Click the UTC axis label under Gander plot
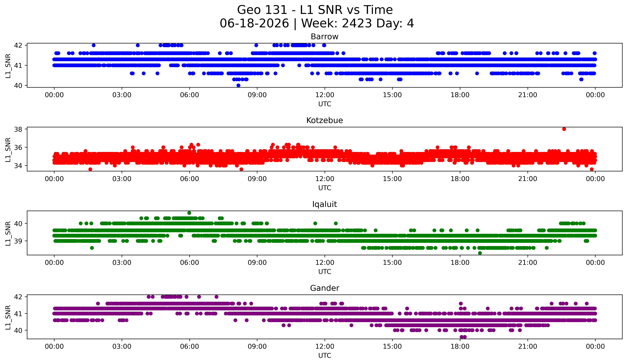 point(325,356)
